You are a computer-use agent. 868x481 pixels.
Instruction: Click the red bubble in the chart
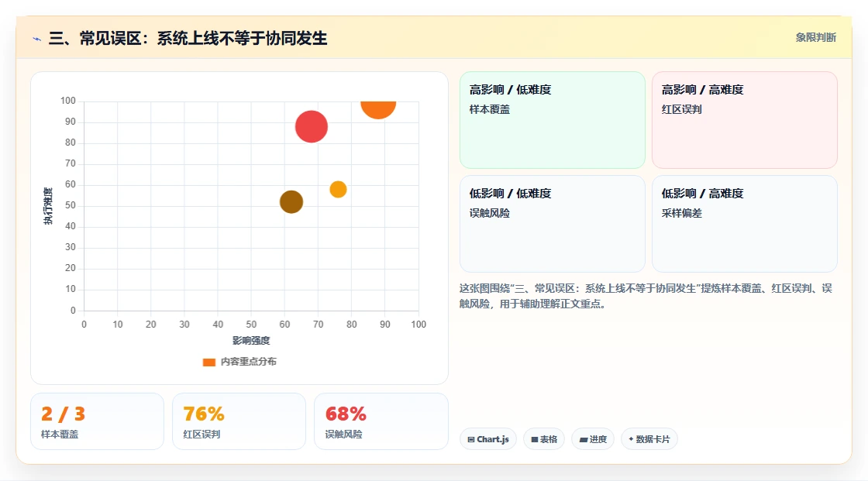(311, 127)
